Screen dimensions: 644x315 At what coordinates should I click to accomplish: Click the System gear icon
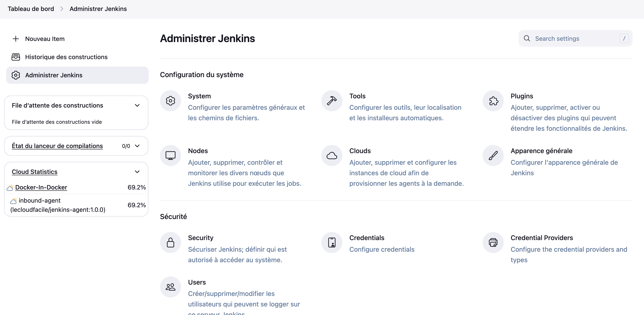tap(170, 101)
